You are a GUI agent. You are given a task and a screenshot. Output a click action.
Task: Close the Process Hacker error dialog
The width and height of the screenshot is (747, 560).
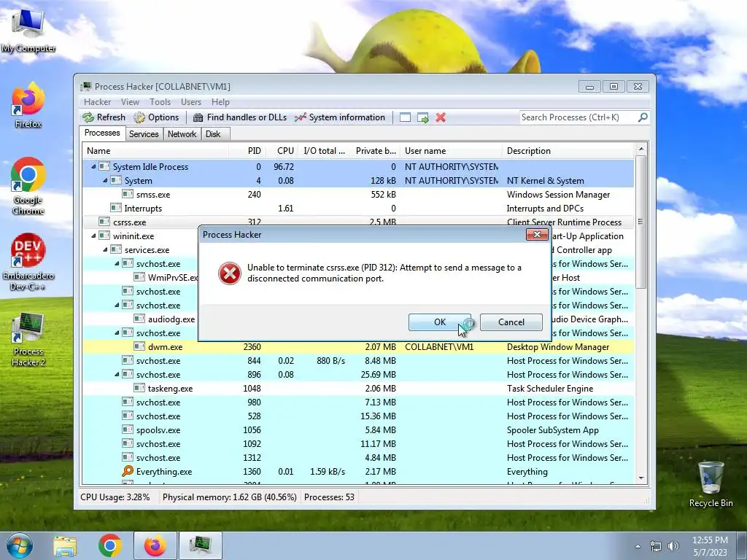[x=537, y=235]
